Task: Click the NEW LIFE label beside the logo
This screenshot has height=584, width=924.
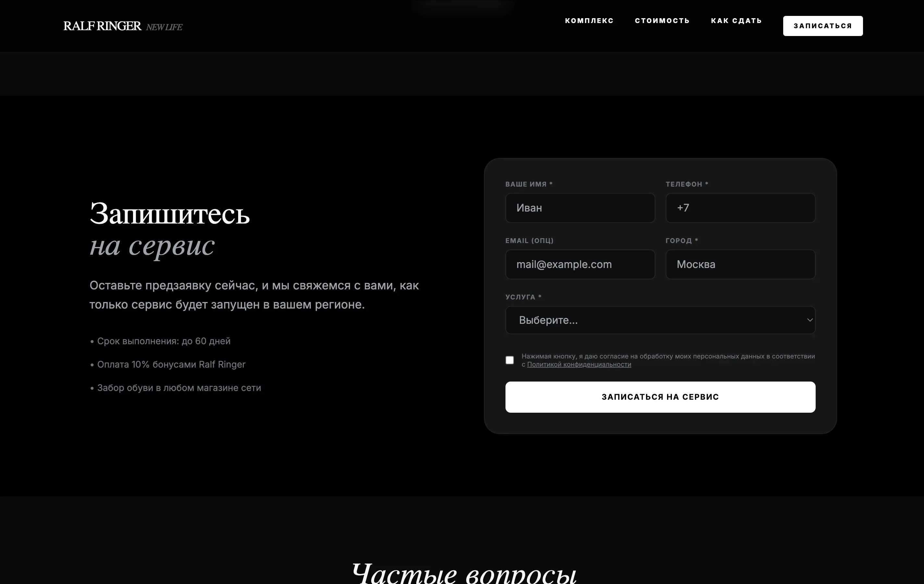Action: 164,27
